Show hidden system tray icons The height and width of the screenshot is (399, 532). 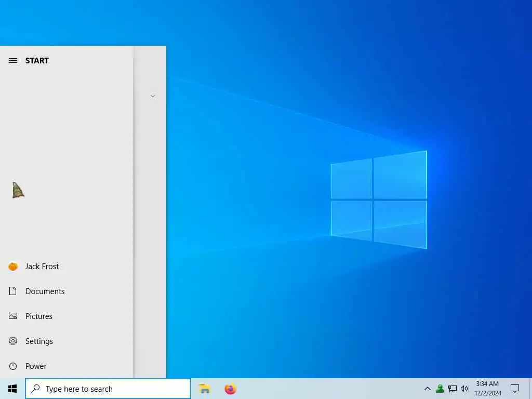coord(428,389)
